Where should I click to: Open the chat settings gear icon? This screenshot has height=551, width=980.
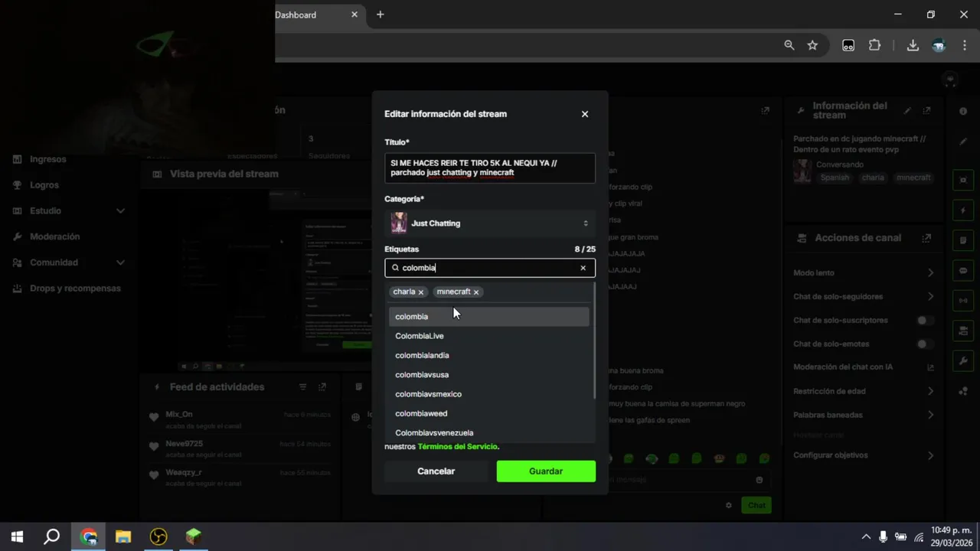[x=729, y=505]
